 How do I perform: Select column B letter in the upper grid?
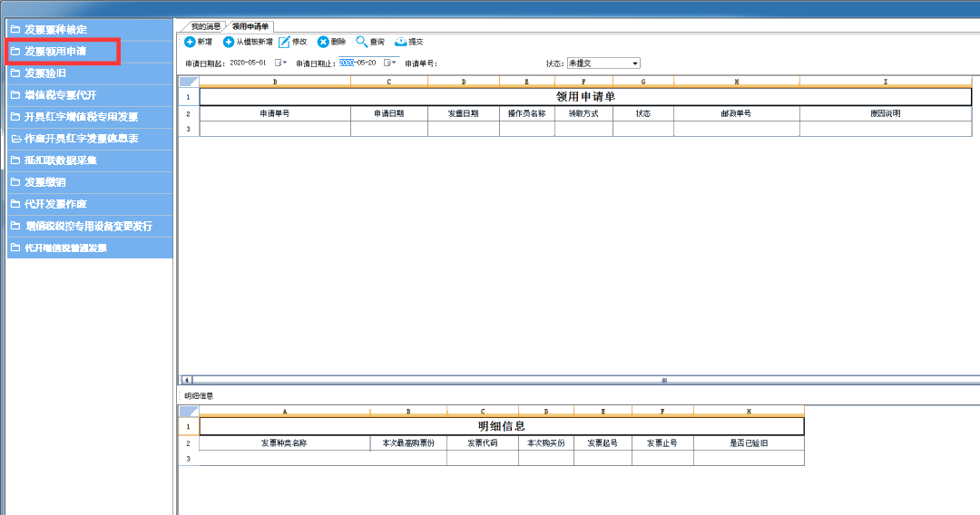pos(275,82)
